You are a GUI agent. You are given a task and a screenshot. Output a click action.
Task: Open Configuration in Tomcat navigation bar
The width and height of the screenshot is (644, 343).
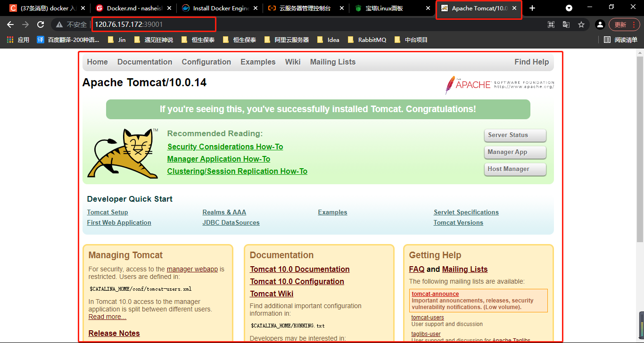point(206,62)
